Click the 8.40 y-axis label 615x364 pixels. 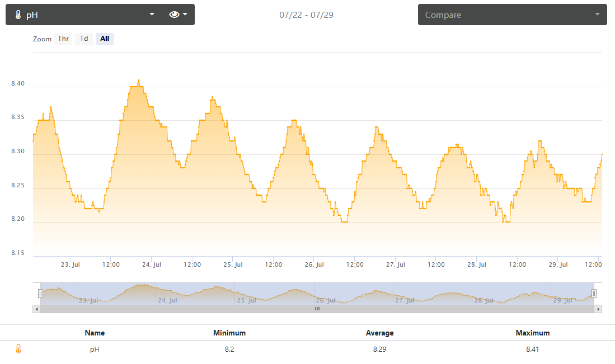pos(18,83)
